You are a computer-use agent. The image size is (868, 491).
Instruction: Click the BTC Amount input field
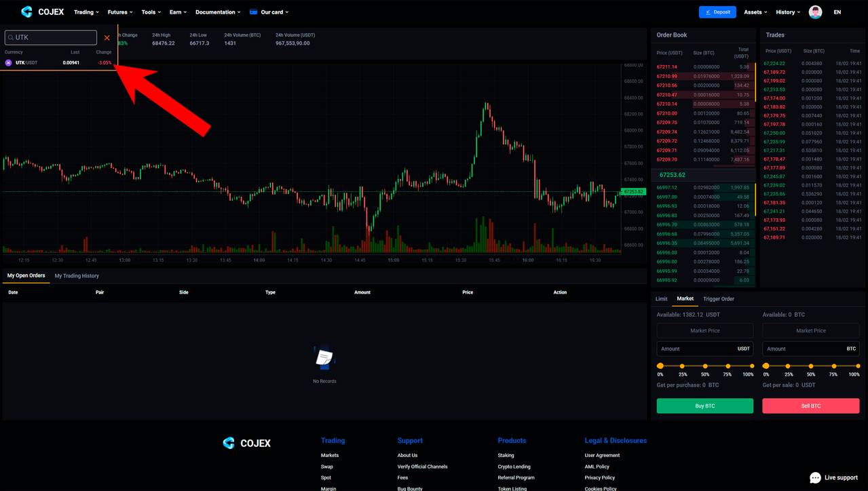[x=811, y=349]
